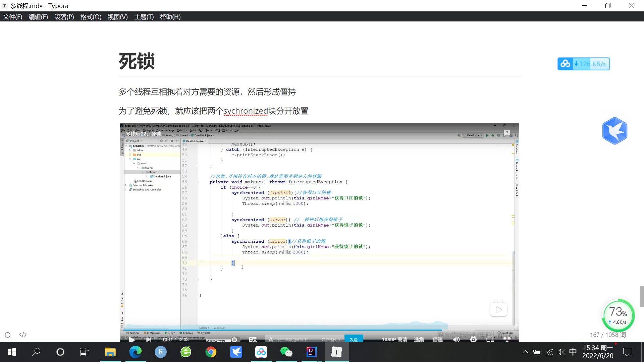Screen dimensions: 644x362
Task: Open Baidu Netdisk taskbar icon
Action: (x=261, y=352)
